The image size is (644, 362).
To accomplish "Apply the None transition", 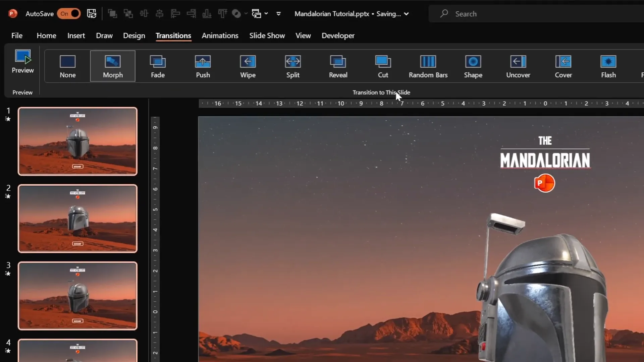I will [68, 66].
